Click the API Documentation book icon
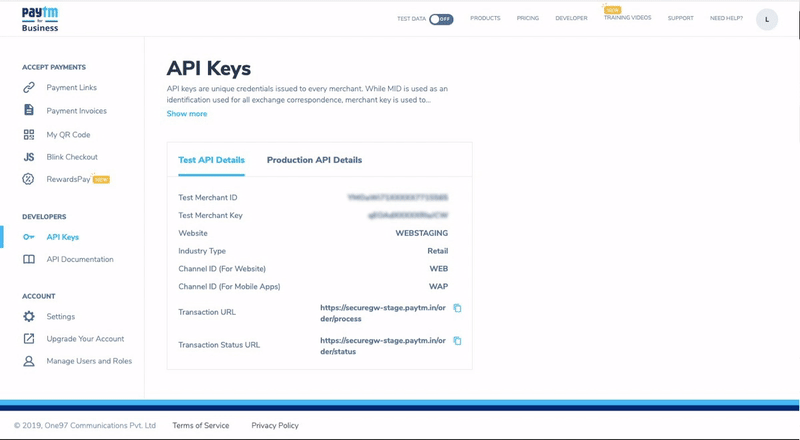Screen dimensions: 800x440 pyautogui.click(x=29, y=260)
